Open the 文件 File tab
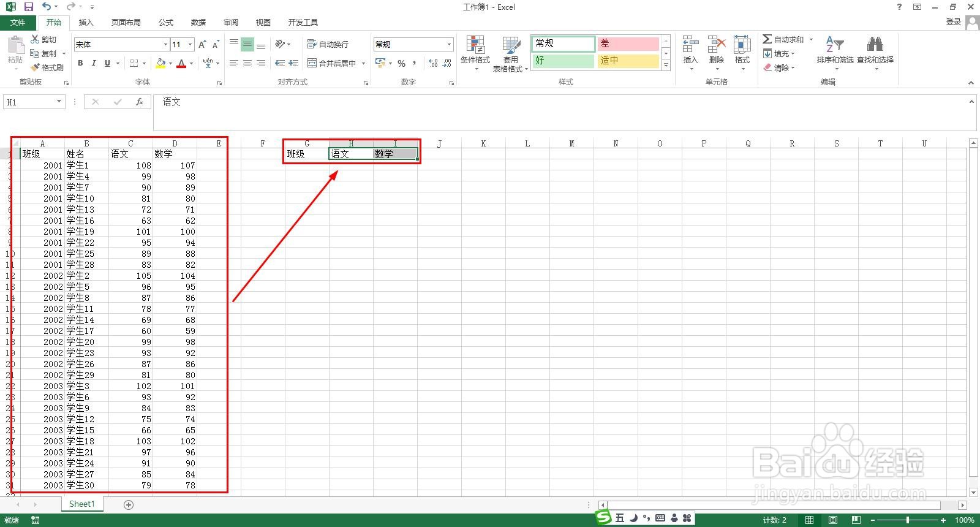Viewport: 980px width, 527px height. [x=18, y=23]
